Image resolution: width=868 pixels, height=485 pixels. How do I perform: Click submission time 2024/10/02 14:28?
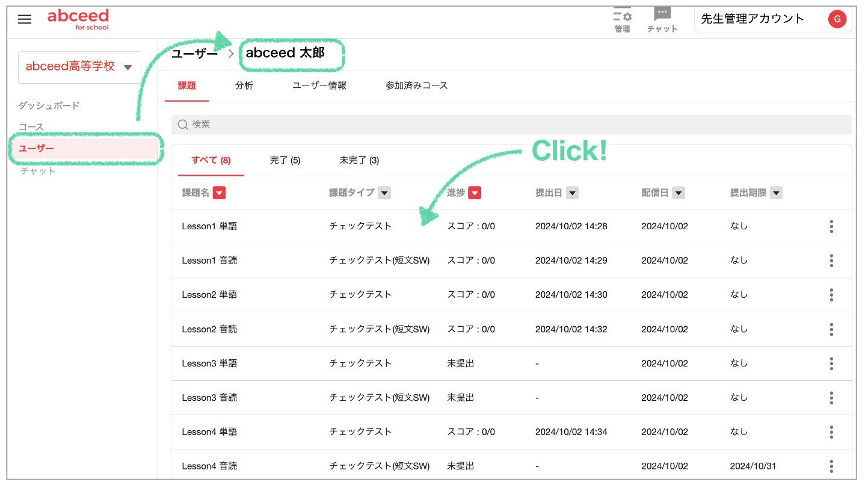[571, 226]
